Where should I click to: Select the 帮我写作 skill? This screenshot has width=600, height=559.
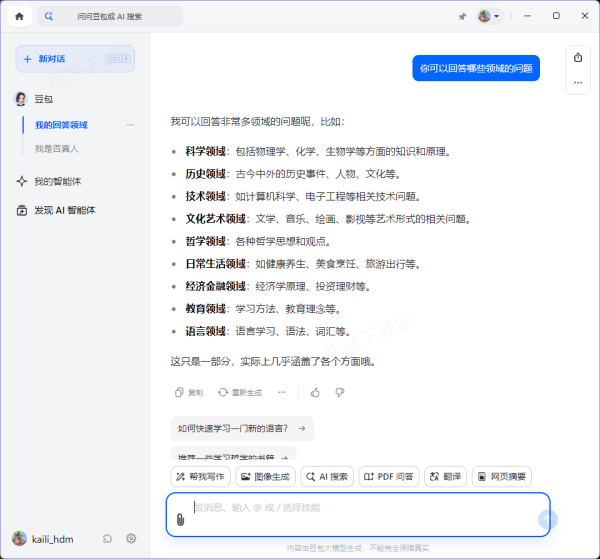point(201,477)
